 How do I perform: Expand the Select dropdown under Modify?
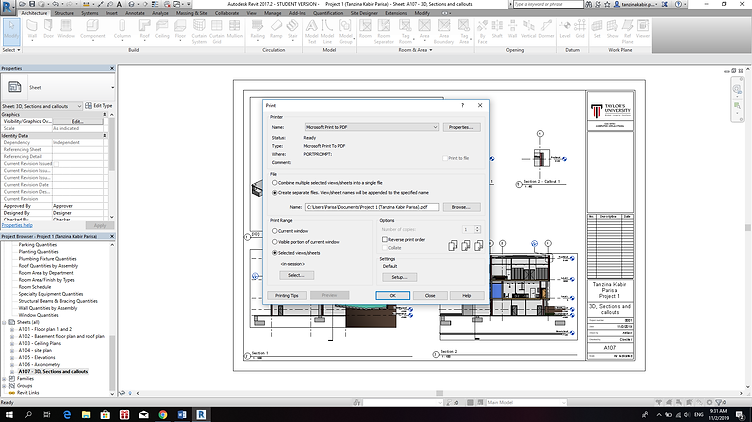[12, 50]
